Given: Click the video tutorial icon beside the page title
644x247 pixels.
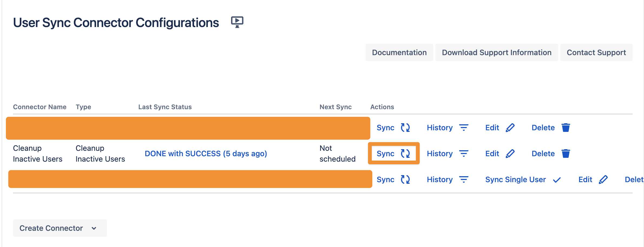Looking at the screenshot, I should [x=237, y=22].
